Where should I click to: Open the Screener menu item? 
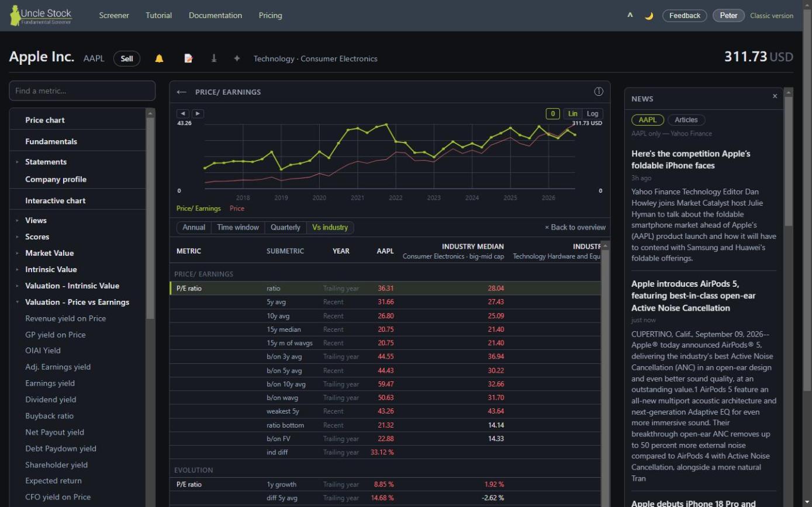pos(114,15)
